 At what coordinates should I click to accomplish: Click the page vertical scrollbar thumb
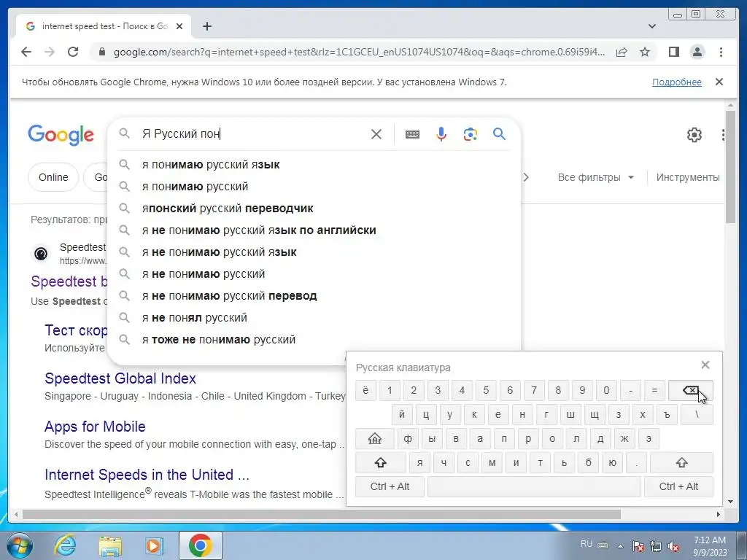[x=731, y=167]
